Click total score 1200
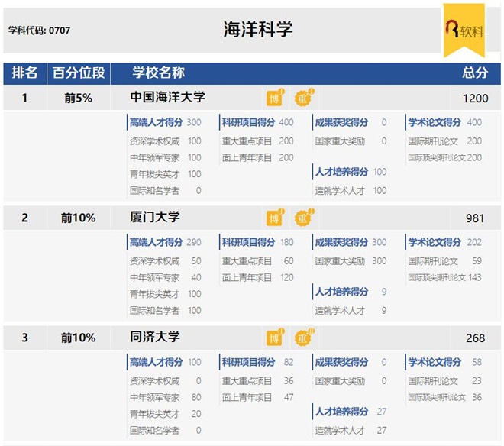 coord(476,99)
